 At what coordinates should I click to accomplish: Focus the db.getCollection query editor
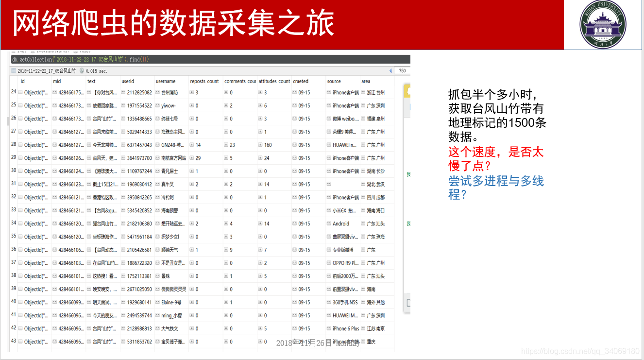click(210, 59)
